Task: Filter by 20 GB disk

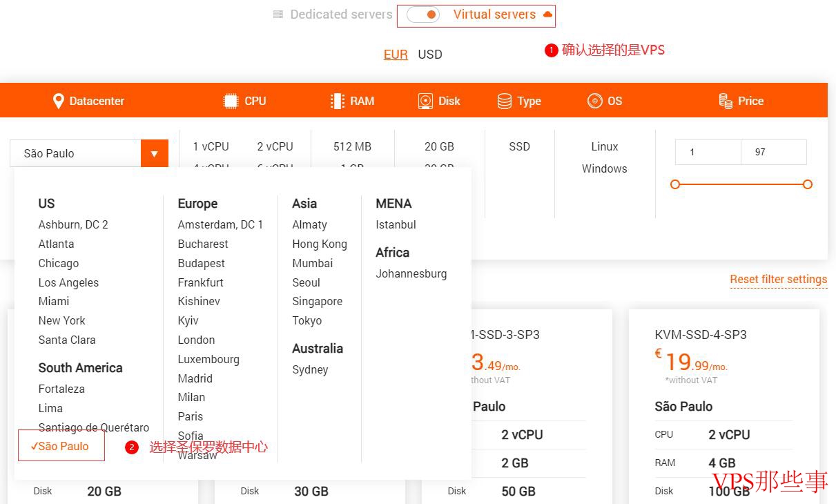Action: 439,146
